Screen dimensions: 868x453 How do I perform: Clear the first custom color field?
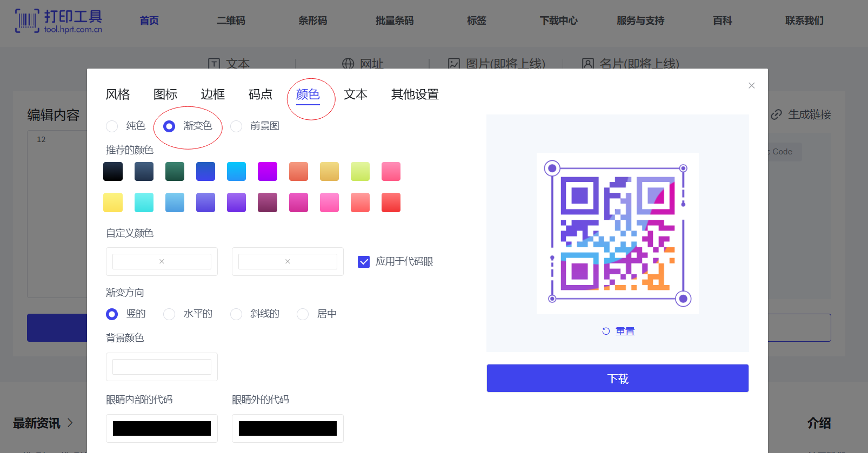click(x=162, y=261)
